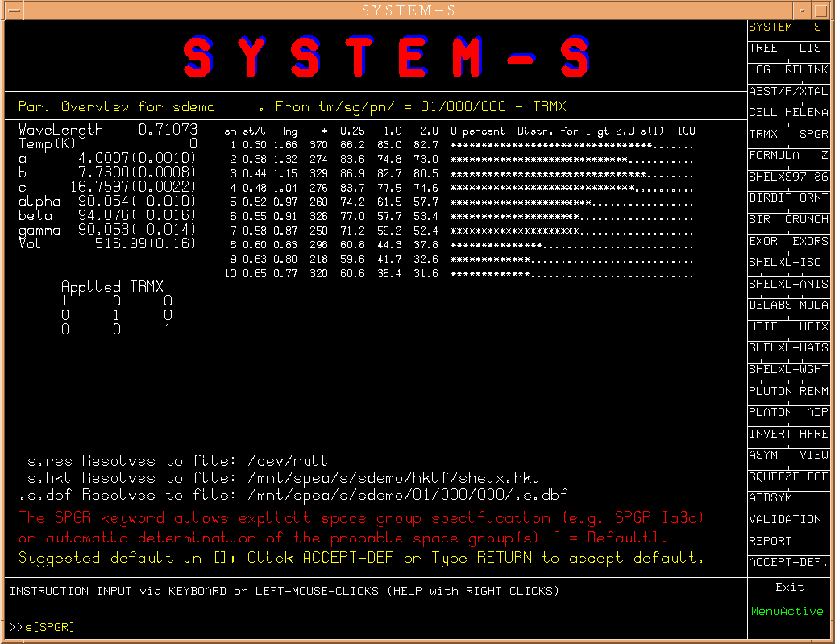835x644 pixels.
Task: Click SPGR in the right menu
Action: click(813, 135)
